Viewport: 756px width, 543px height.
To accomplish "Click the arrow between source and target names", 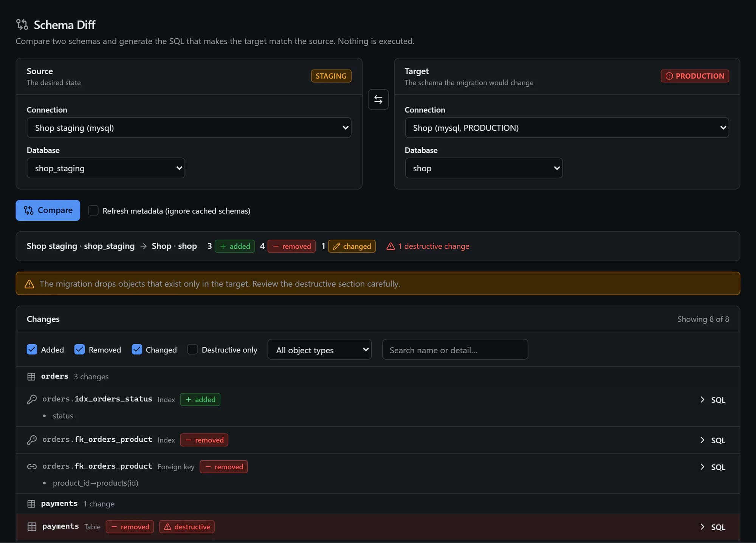I will tap(143, 246).
